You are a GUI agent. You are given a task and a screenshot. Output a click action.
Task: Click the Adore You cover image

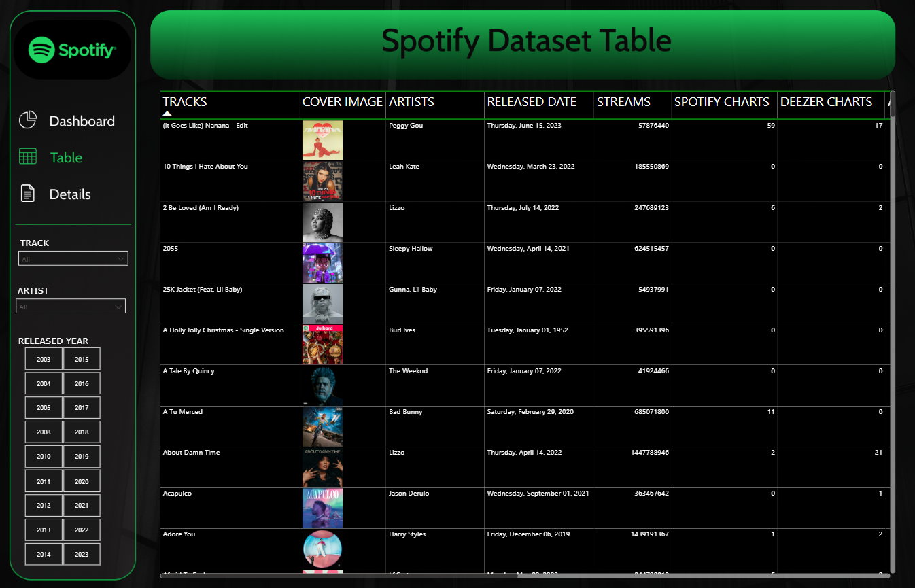tap(322, 549)
